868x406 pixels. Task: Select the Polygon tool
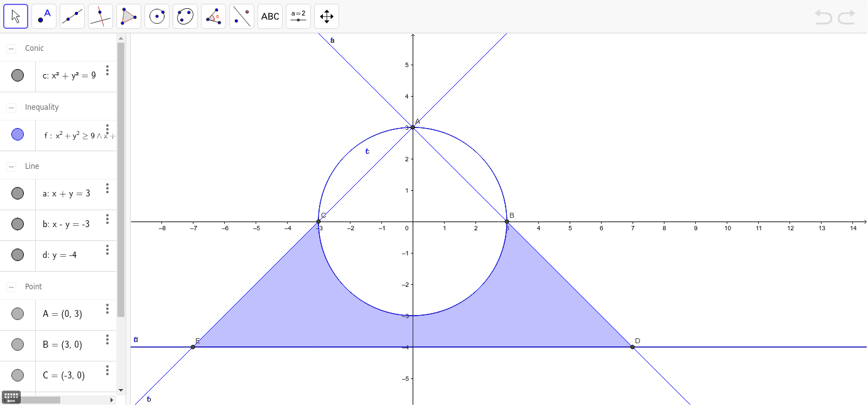pos(129,16)
